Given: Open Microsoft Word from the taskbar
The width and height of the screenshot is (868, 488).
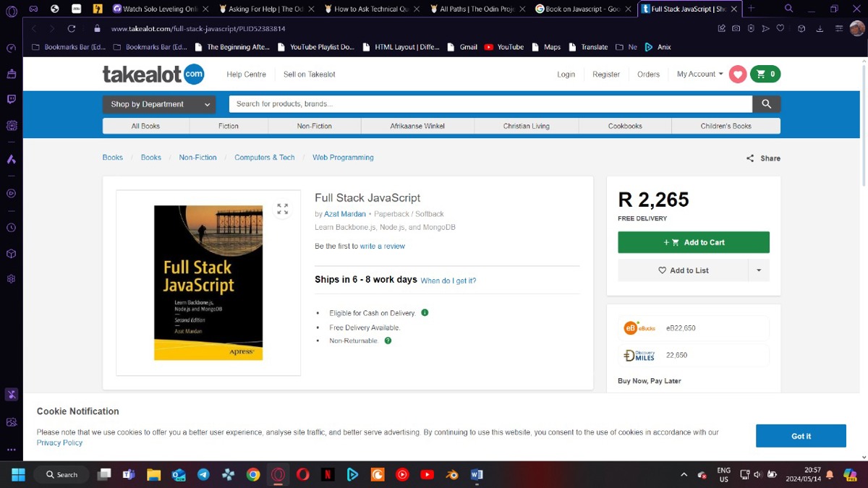Looking at the screenshot, I should coord(477,475).
